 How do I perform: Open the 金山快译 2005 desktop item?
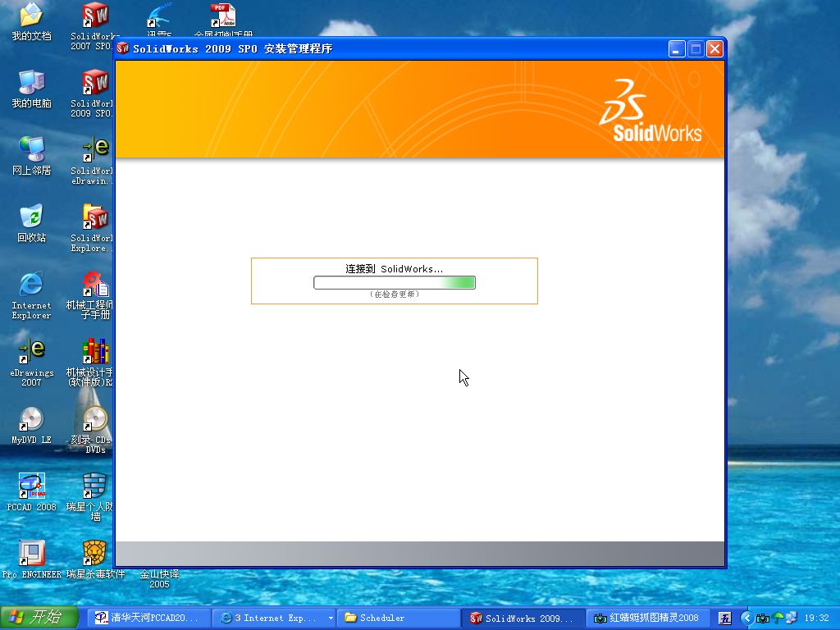(x=159, y=578)
